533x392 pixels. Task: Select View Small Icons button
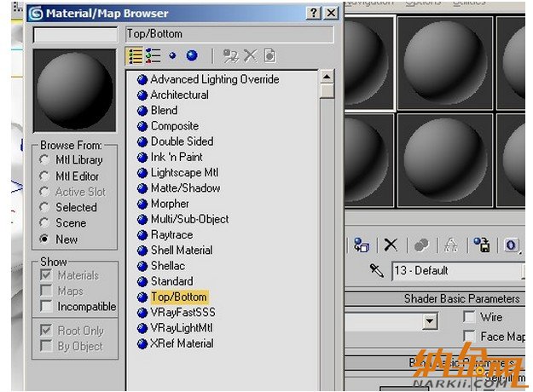[172, 55]
